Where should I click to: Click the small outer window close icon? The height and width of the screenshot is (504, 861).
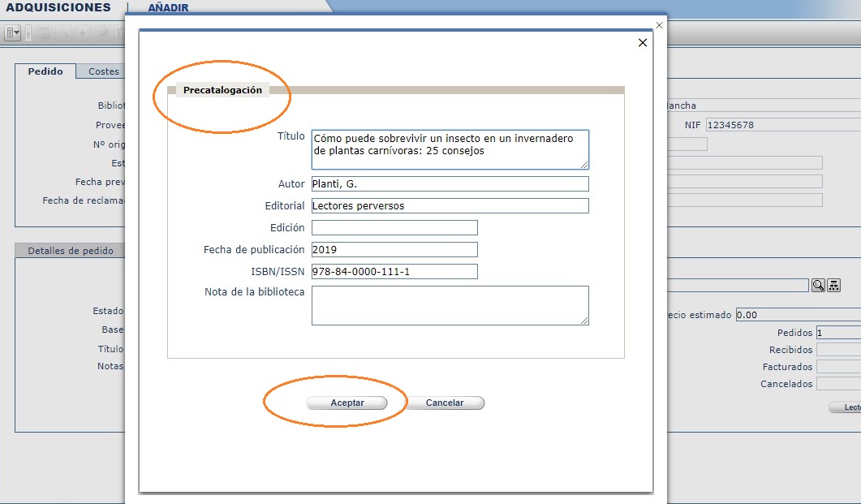point(659,25)
